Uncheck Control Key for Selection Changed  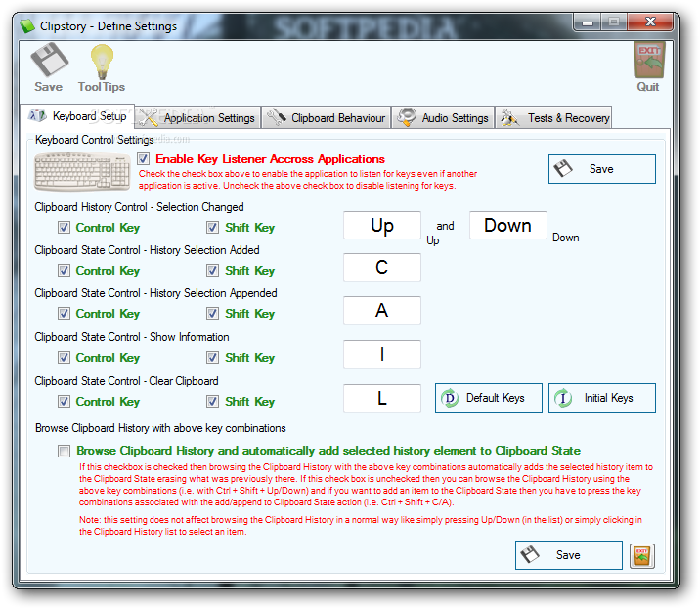[x=64, y=228]
